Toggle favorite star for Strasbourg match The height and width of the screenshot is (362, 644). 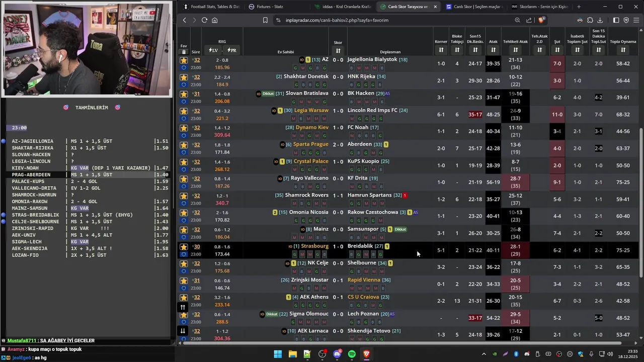(184, 247)
